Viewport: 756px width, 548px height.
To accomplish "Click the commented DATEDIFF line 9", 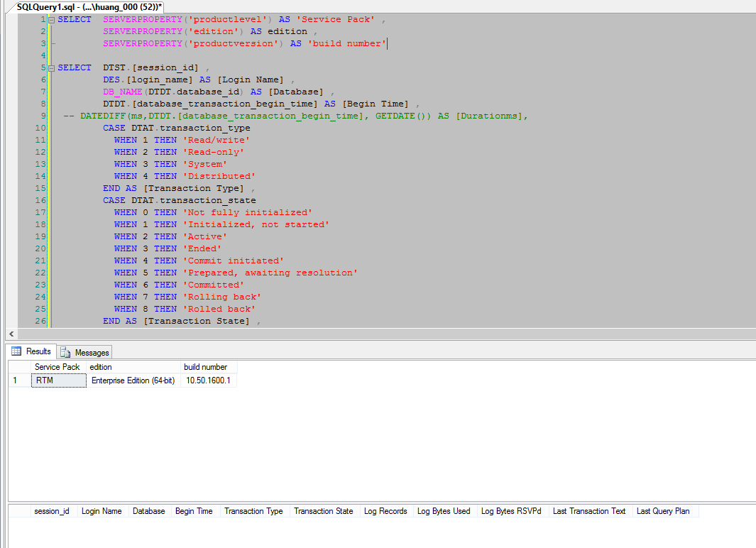I will coord(295,116).
